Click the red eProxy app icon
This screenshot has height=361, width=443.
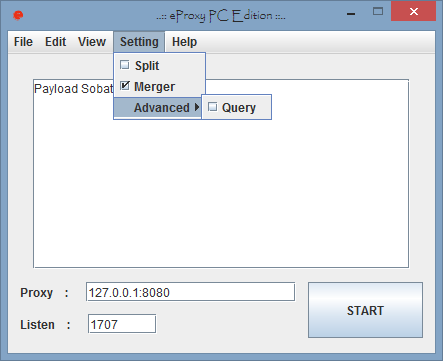(x=18, y=15)
